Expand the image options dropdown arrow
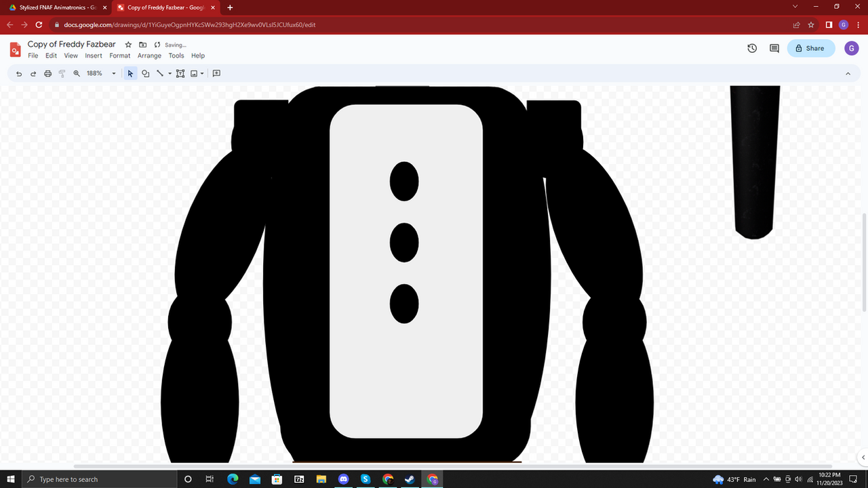The width and height of the screenshot is (868, 488). coord(202,73)
